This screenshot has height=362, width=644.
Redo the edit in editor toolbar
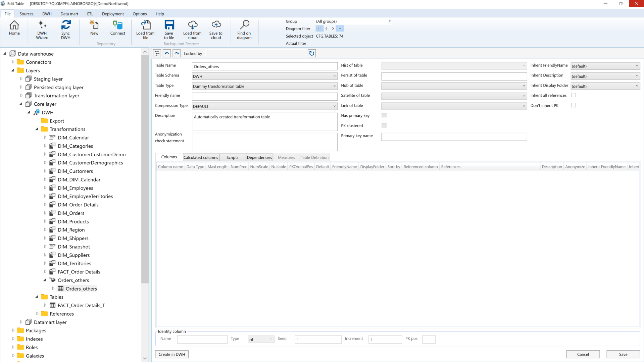[x=177, y=53]
